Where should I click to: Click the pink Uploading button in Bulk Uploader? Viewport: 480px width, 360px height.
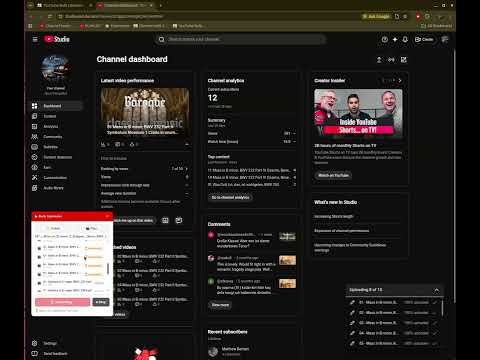(x=62, y=302)
